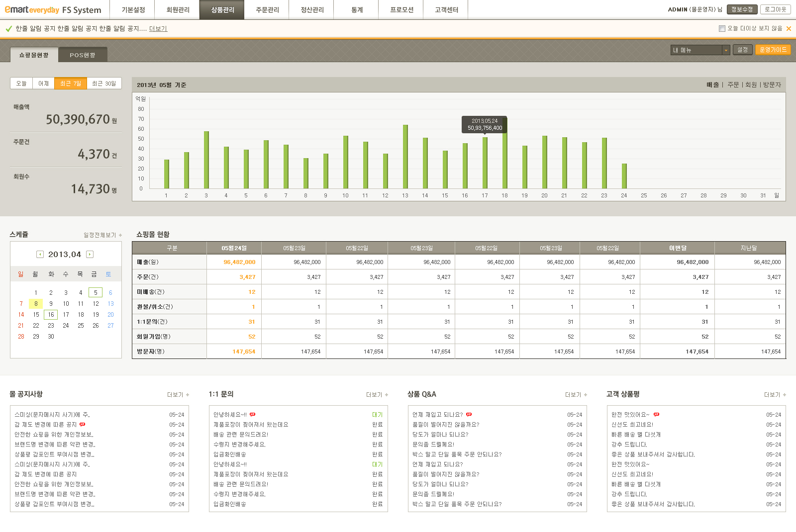Go to previous month in calendar
The width and height of the screenshot is (796, 532).
click(x=40, y=255)
